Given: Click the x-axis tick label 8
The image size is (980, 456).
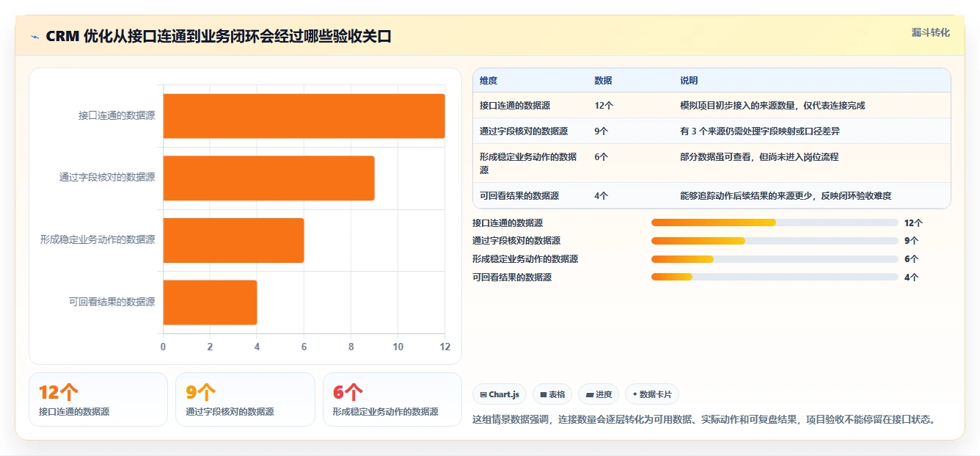Looking at the screenshot, I should (351, 347).
